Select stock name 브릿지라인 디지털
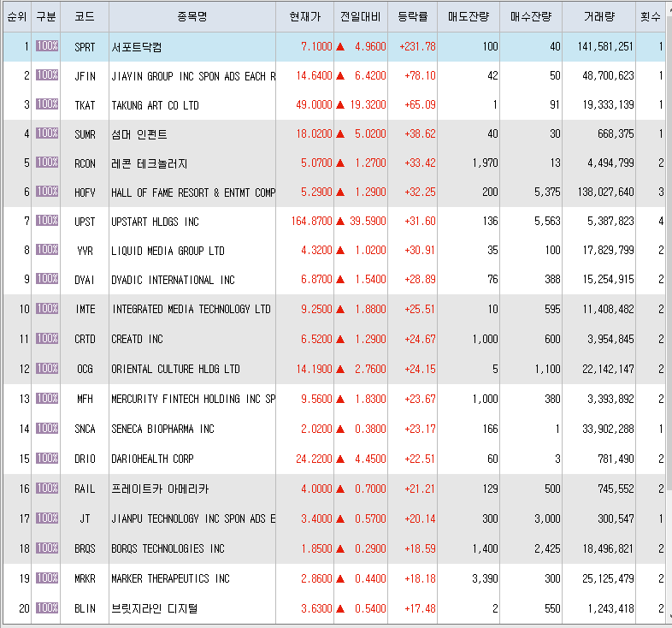The width and height of the screenshot is (672, 628). tap(154, 608)
